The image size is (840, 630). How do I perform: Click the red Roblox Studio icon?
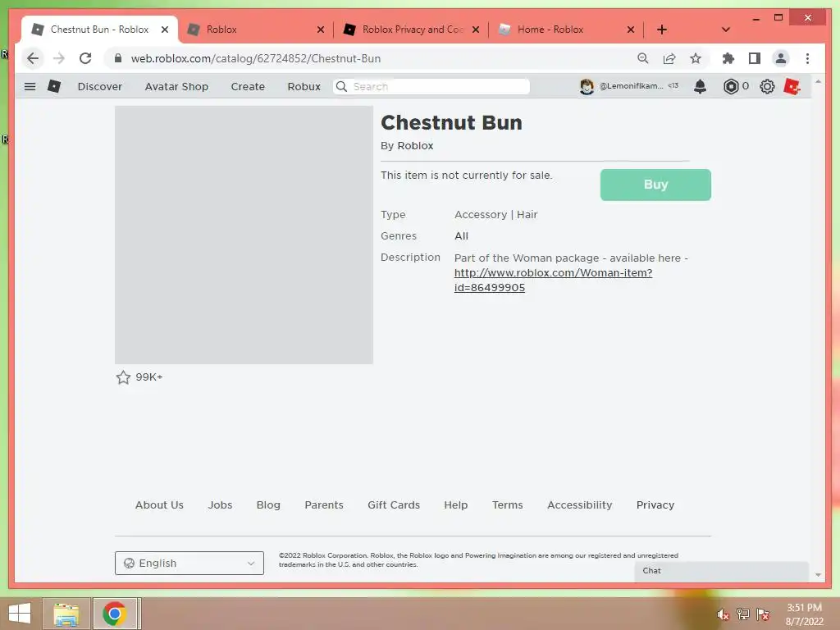(x=792, y=86)
